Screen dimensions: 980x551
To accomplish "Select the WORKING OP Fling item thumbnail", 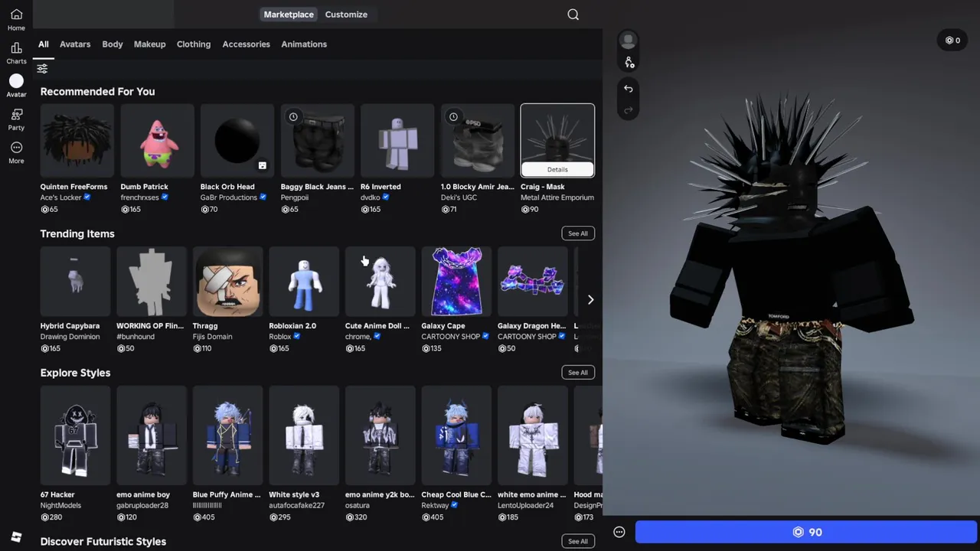I will click(x=152, y=282).
